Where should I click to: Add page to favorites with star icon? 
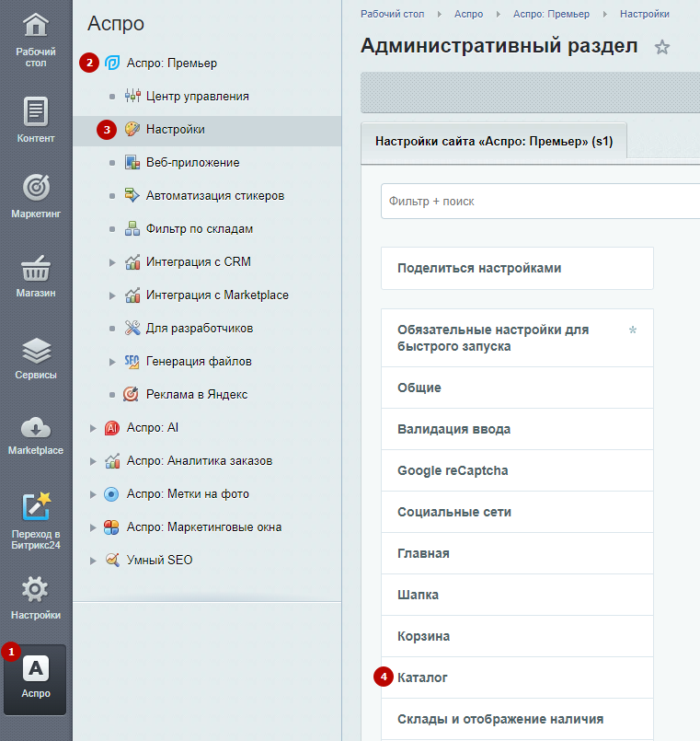(x=661, y=47)
